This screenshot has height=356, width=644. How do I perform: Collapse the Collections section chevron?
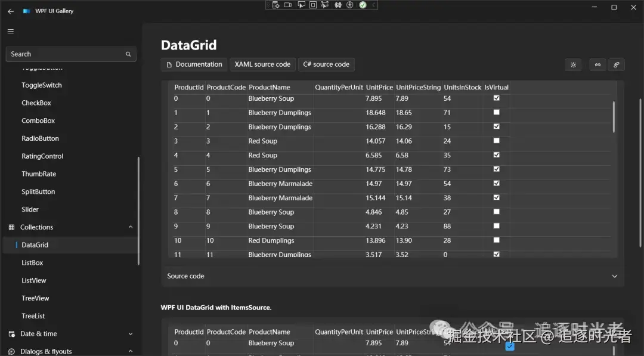point(131,227)
